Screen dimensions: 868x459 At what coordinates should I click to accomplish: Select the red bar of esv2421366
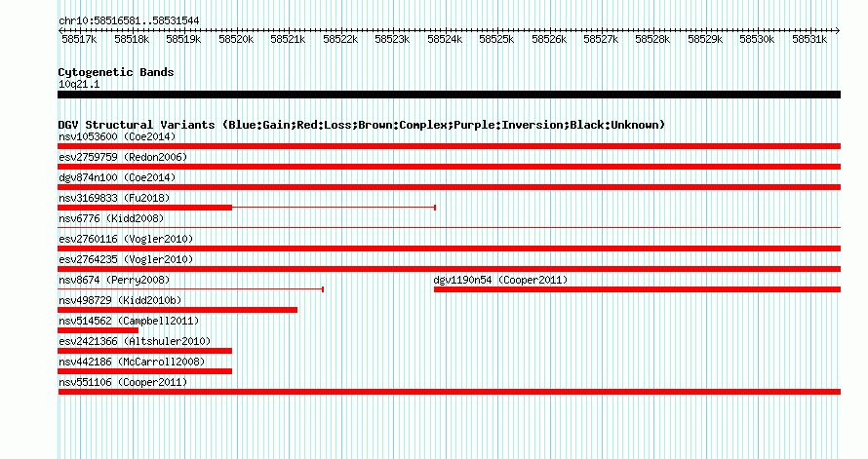144,351
